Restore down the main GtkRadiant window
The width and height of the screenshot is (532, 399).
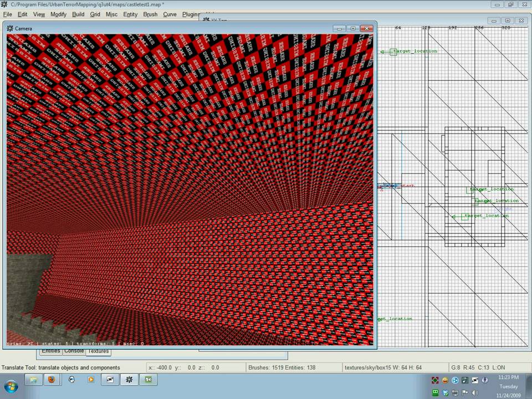(x=510, y=4)
